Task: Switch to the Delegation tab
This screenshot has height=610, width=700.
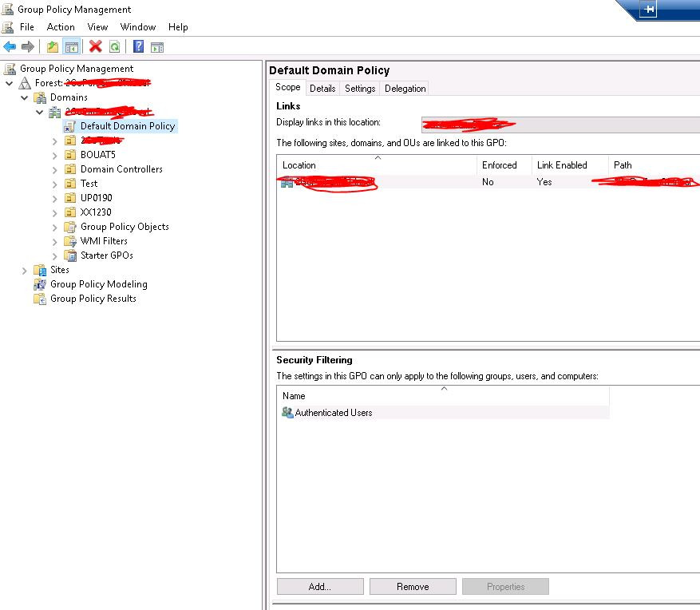Action: tap(405, 89)
